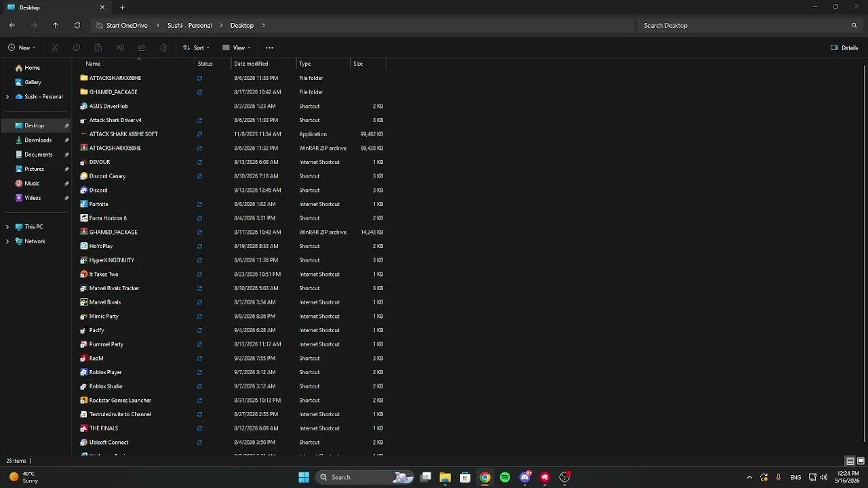Click the pin icon beside Pictures

click(x=66, y=169)
